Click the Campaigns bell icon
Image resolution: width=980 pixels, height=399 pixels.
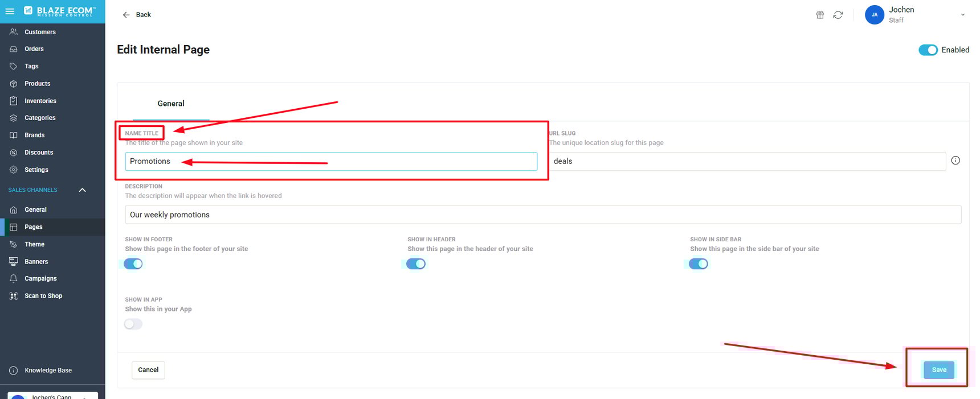pos(14,279)
